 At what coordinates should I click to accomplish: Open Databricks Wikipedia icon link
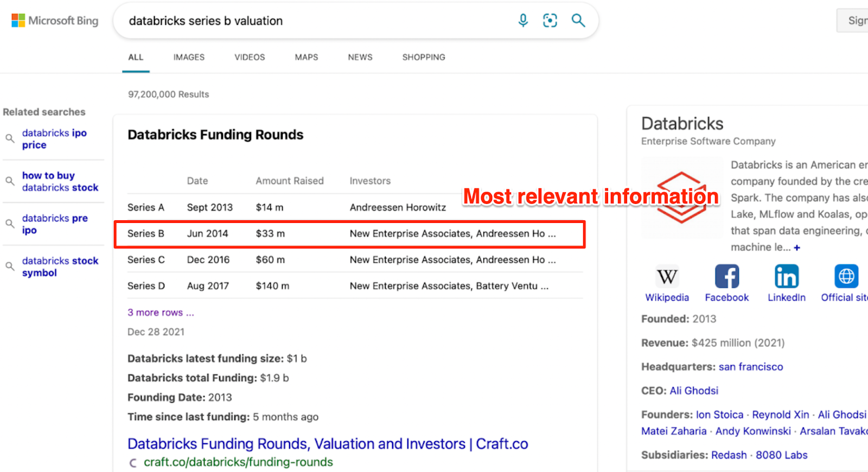click(667, 277)
